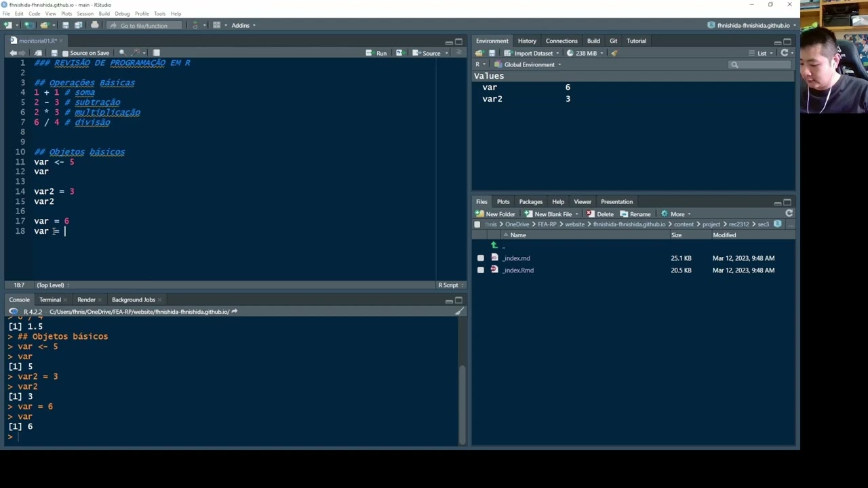Click the Open File folder icon
The height and width of the screenshot is (488, 868).
pyautogui.click(x=44, y=25)
